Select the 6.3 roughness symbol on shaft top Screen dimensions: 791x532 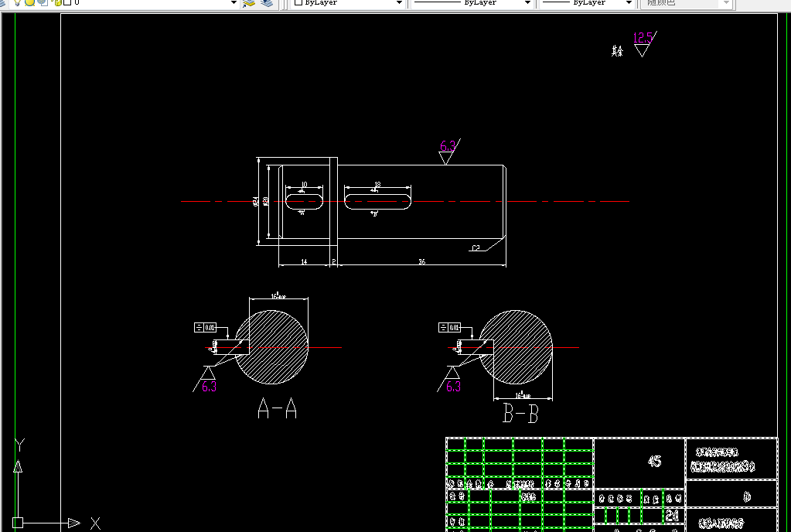point(449,152)
